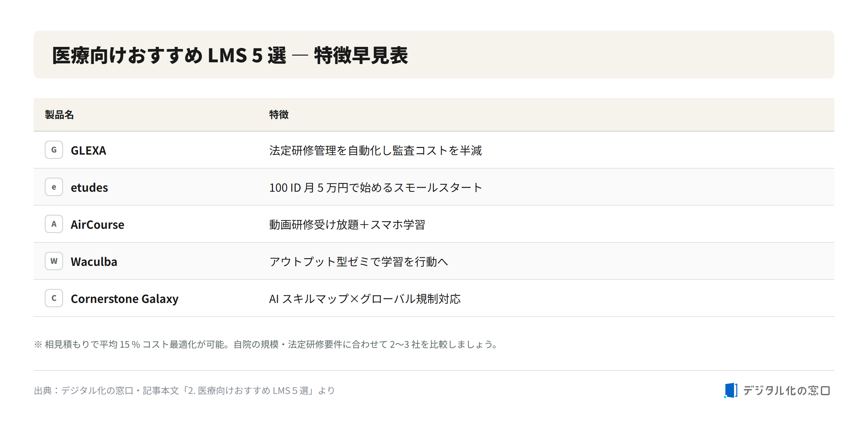Screen dimensions: 868x431
Task: Open the Cornerstone Galaxy product name
Action: pos(125,299)
